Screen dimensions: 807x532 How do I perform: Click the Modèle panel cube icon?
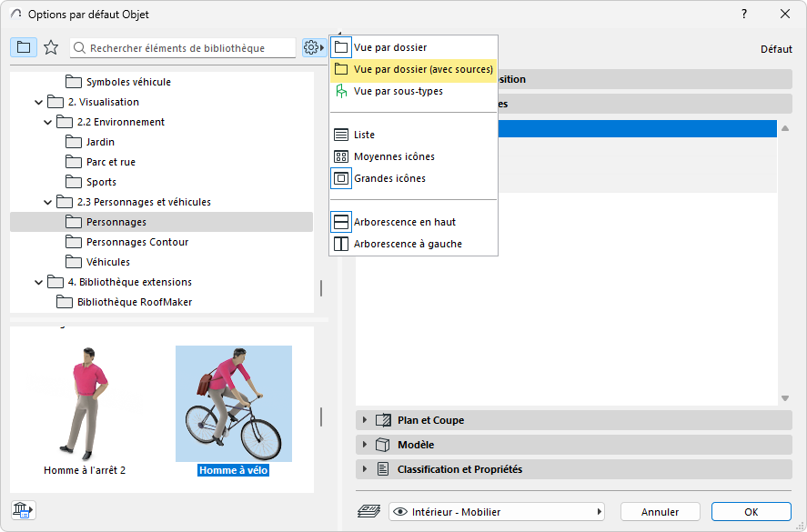click(383, 445)
